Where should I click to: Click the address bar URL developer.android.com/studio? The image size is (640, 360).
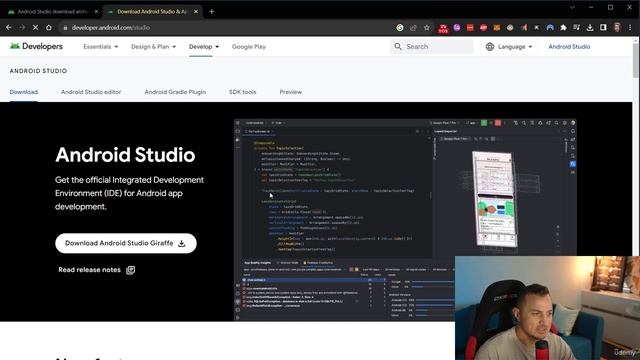click(111, 27)
